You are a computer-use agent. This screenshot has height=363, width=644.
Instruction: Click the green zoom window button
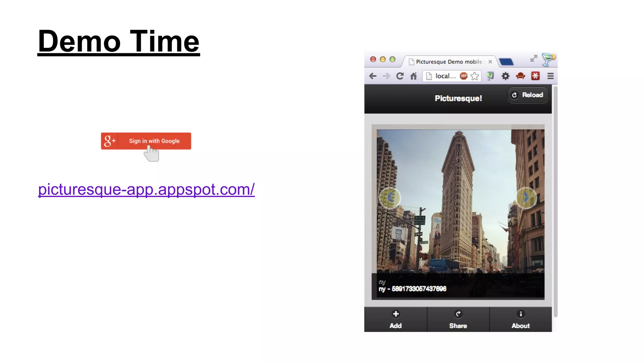coord(392,59)
